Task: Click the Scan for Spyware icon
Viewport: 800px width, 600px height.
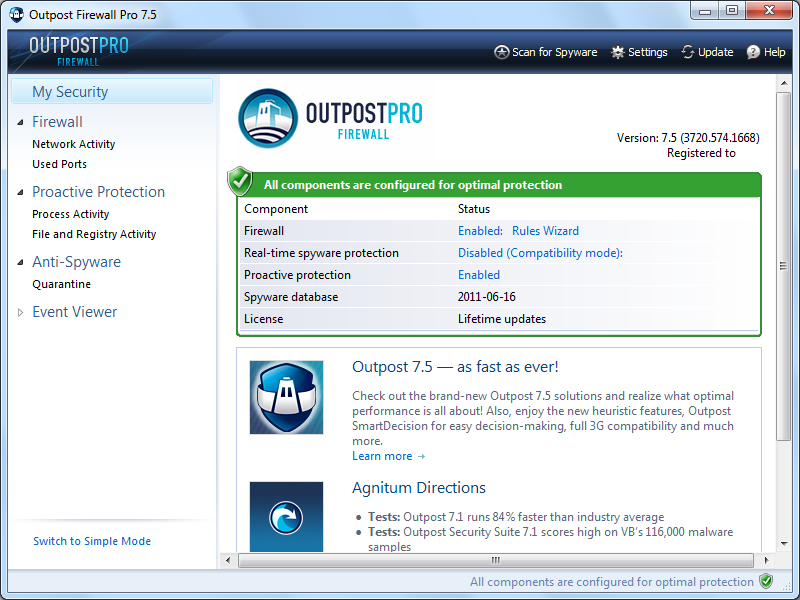Action: click(502, 52)
